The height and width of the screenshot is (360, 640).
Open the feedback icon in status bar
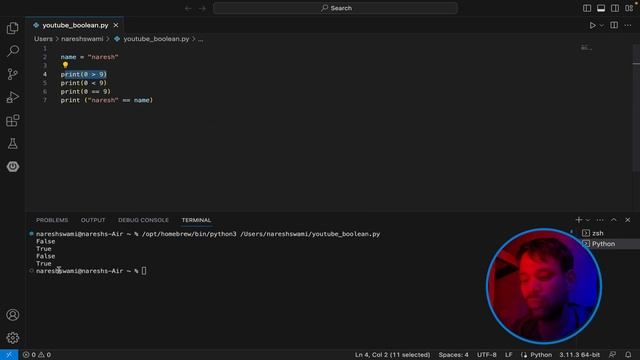tap(612, 355)
